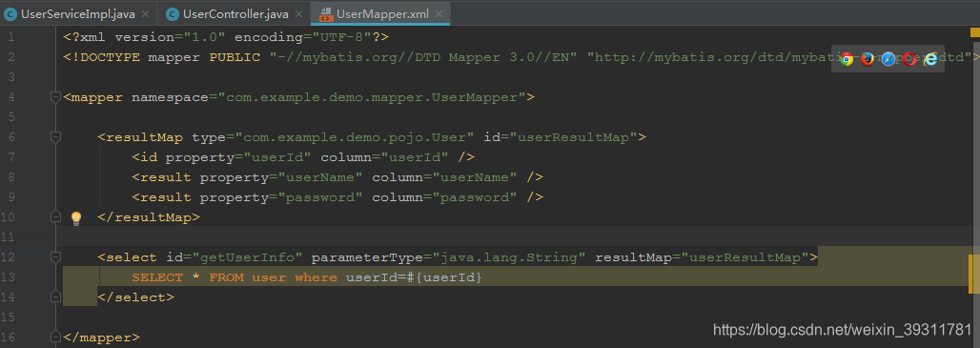Collapse the select tag fold on line 12
The height and width of the screenshot is (348, 980).
pos(55,256)
